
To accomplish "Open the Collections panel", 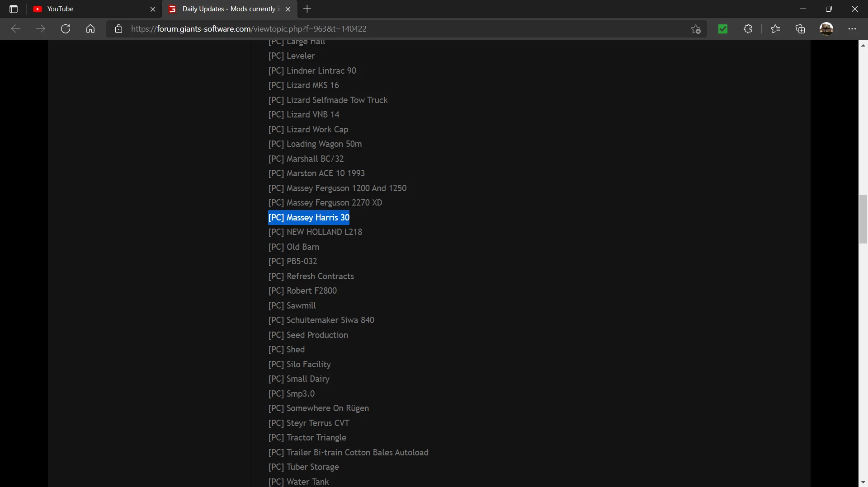I will (800, 29).
